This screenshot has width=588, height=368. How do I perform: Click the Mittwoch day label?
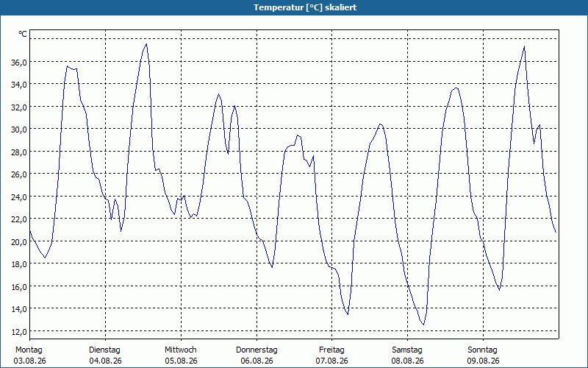tap(181, 350)
